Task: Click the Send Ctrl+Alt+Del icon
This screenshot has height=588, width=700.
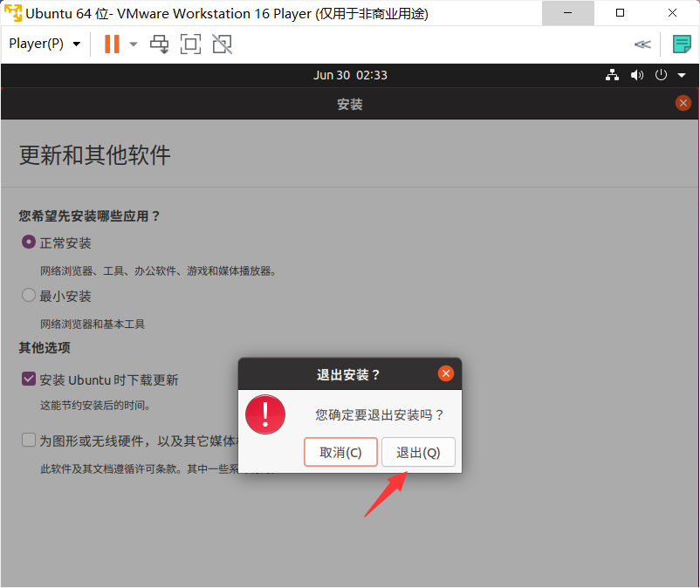Action: tap(160, 44)
